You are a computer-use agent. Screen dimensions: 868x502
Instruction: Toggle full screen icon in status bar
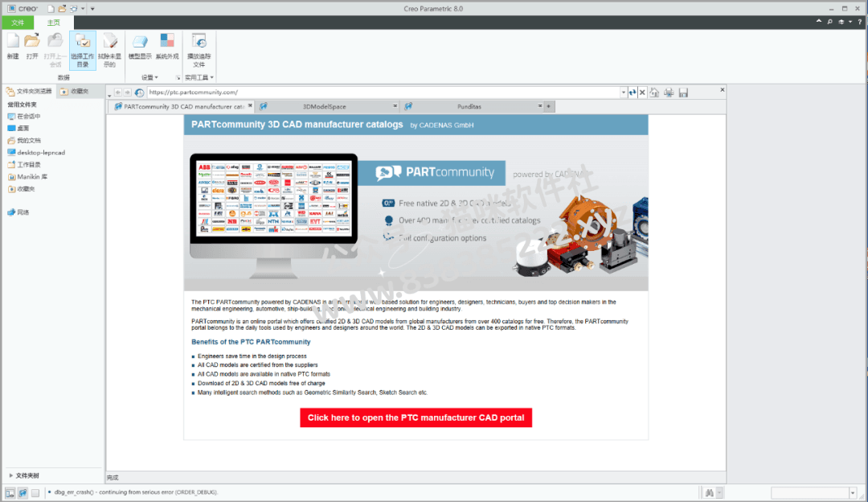pyautogui.click(x=35, y=492)
